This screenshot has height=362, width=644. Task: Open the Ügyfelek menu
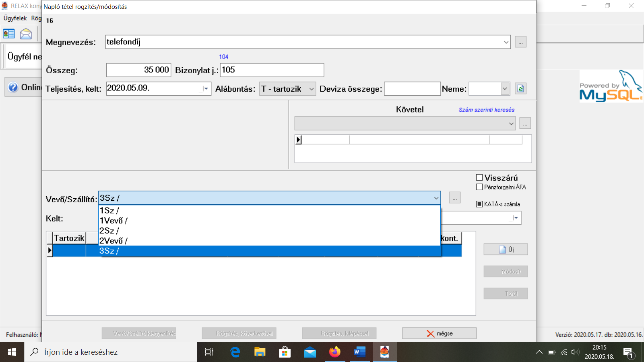coord(15,18)
